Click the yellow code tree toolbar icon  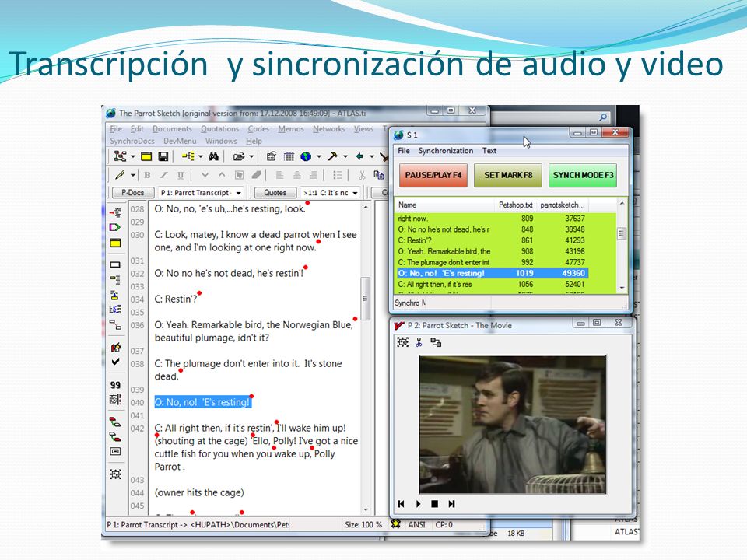[x=188, y=156]
